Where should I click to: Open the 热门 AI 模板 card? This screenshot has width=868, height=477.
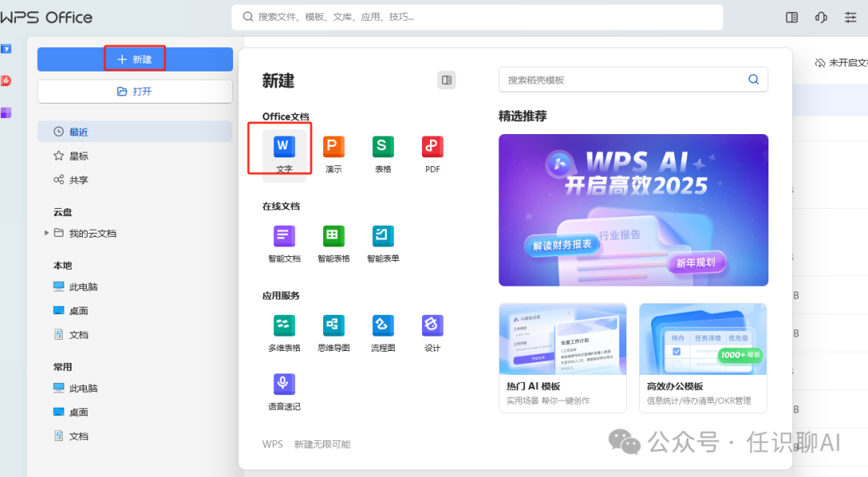[563, 358]
